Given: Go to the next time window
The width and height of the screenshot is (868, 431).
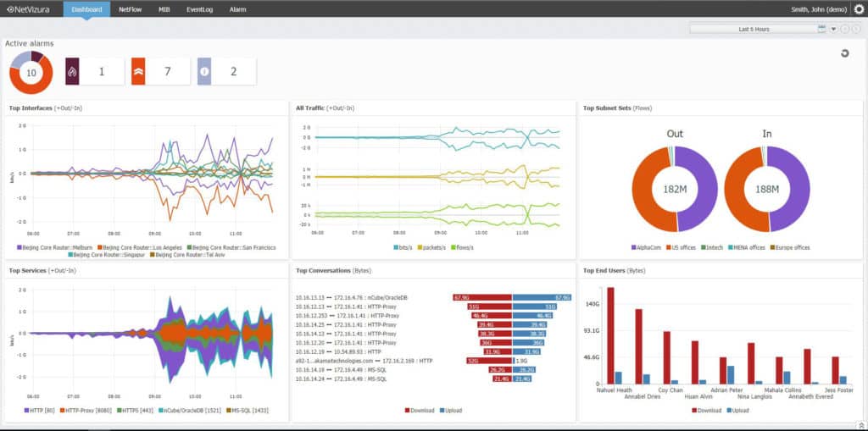Looking at the screenshot, I should [856, 29].
